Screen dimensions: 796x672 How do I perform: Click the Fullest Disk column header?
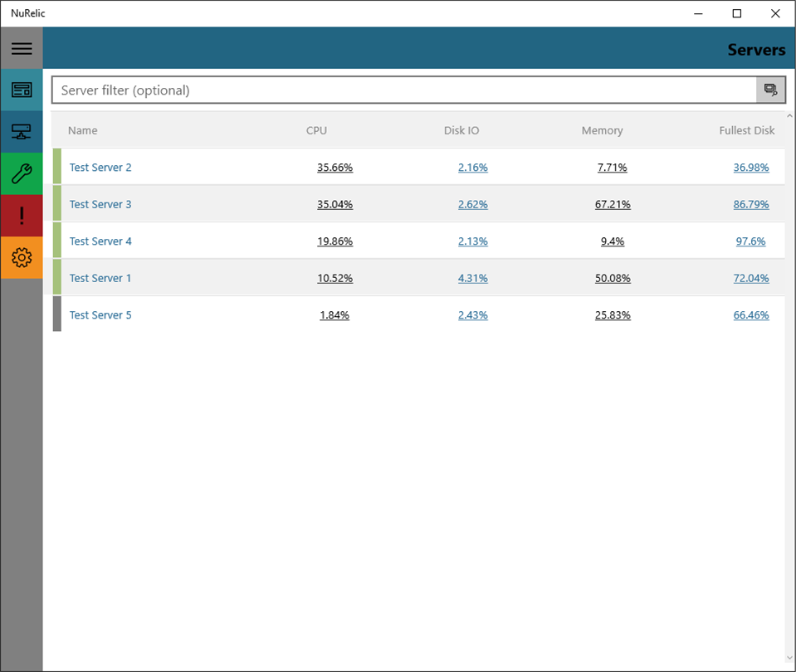(747, 130)
